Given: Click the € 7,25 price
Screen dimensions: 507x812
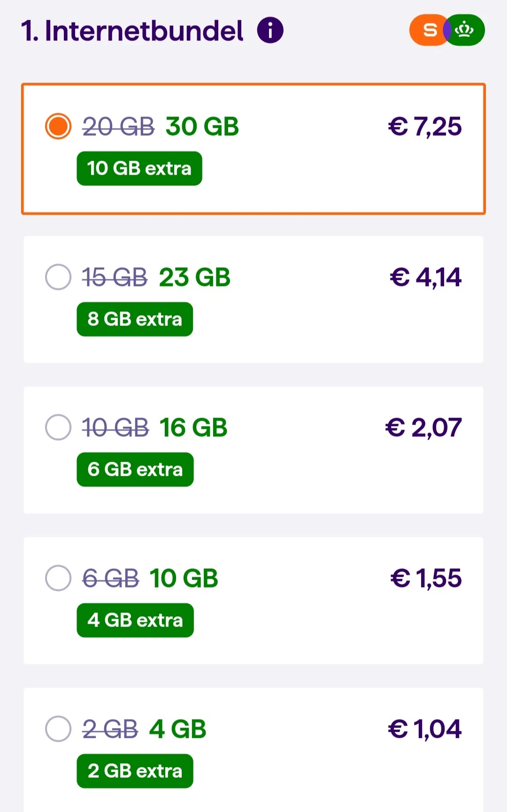Looking at the screenshot, I should point(425,127).
